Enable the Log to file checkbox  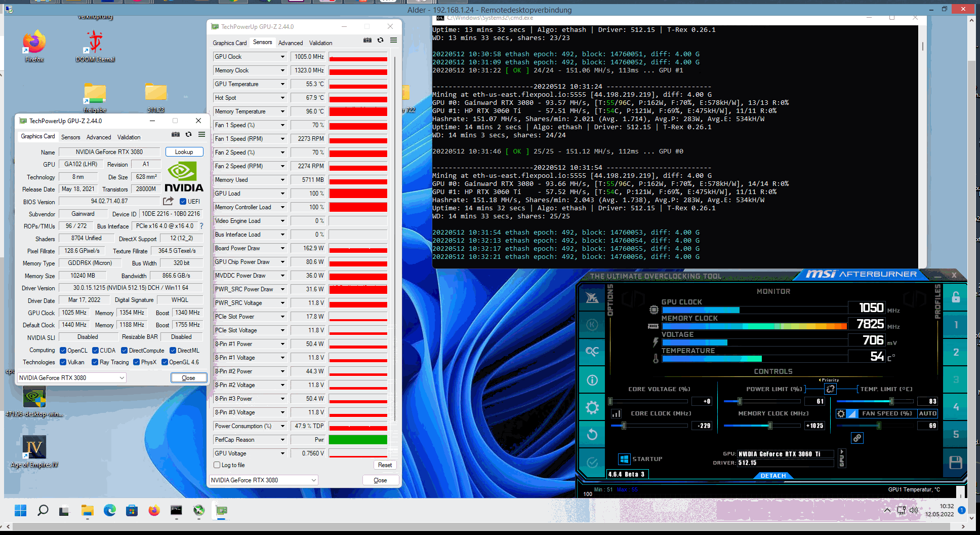217,465
